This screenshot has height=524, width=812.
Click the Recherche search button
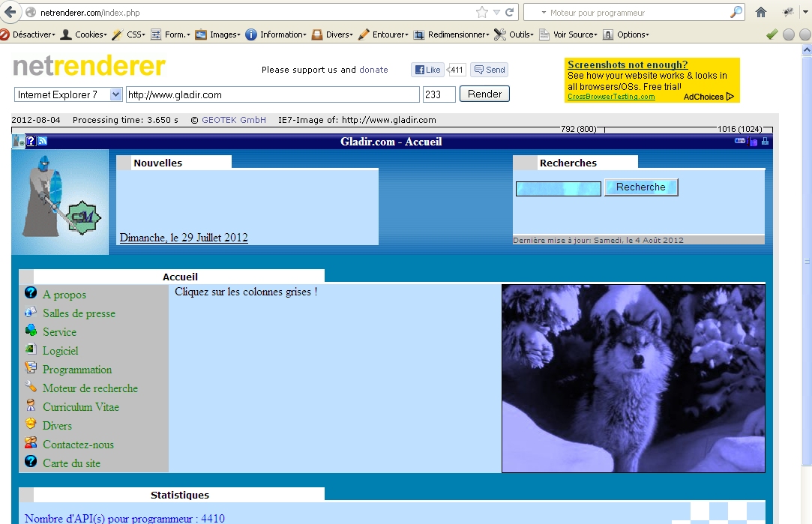(641, 187)
